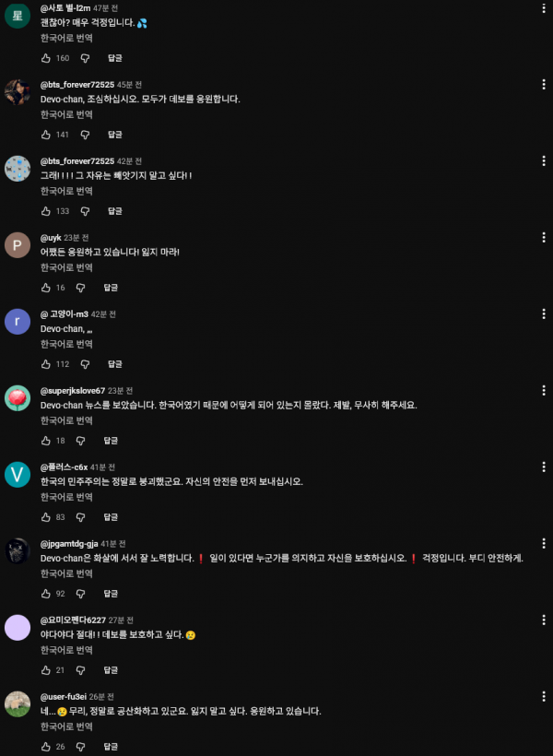Open three-dot menu for @superjkslove67 comment
Viewport: 553px width, 756px height.
[x=544, y=391]
